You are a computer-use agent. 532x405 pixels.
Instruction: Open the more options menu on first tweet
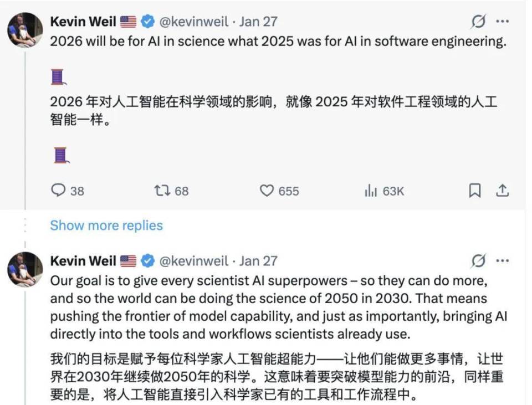(502, 21)
